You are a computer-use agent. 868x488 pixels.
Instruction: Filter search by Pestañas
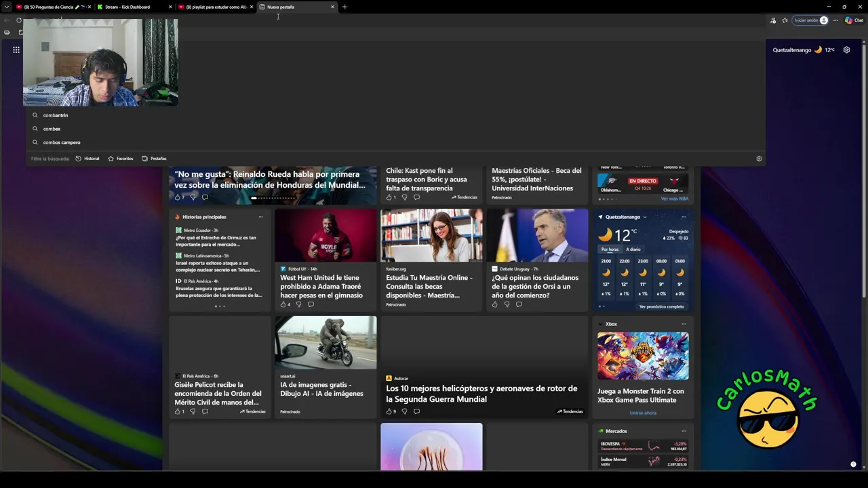pyautogui.click(x=154, y=159)
